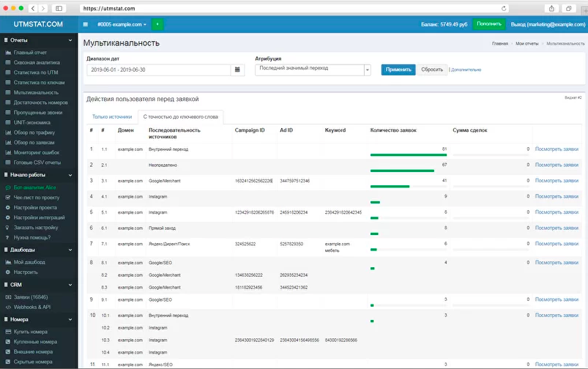Switch to Только источники tab
This screenshot has width=588, height=369.
tap(112, 116)
